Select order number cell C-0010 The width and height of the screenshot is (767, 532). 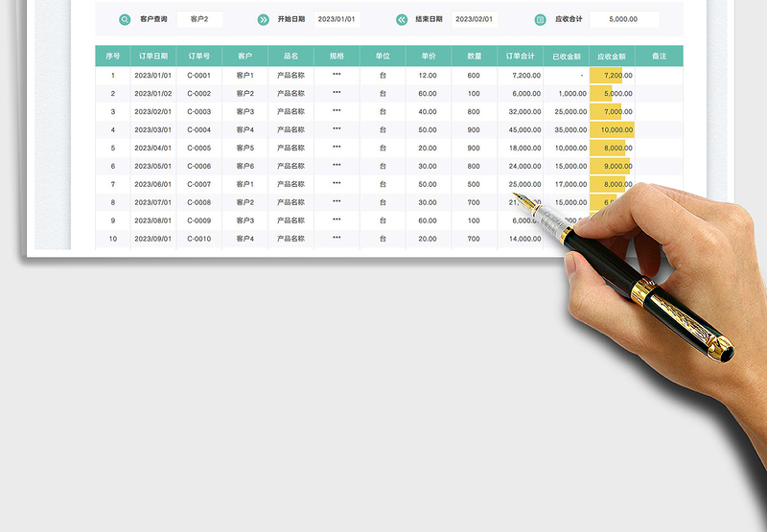tap(199, 239)
